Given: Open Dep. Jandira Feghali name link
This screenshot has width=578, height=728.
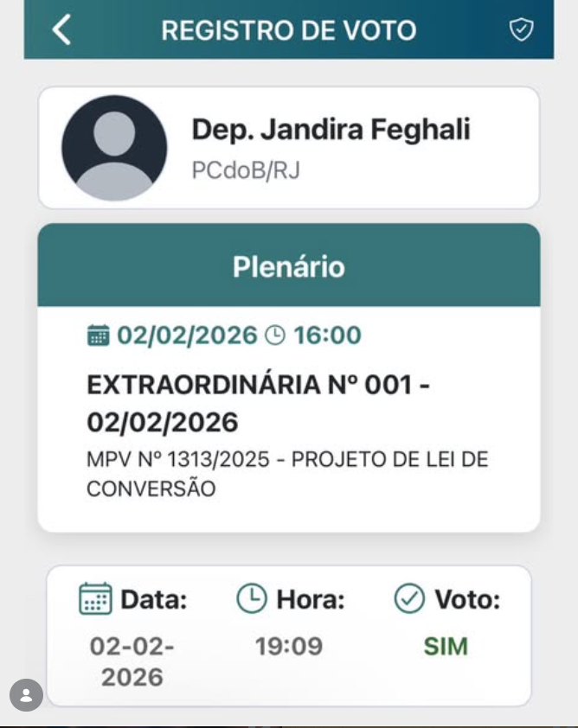Looking at the screenshot, I should (x=331, y=130).
